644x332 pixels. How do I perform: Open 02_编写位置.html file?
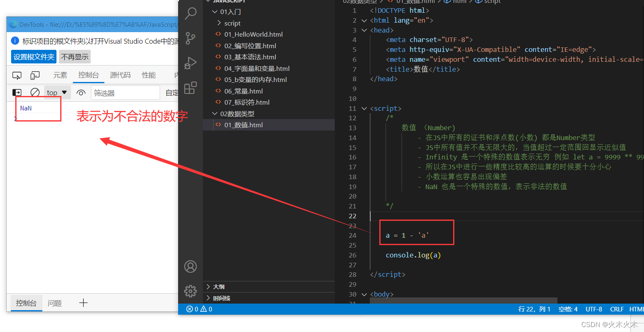pyautogui.click(x=269, y=46)
